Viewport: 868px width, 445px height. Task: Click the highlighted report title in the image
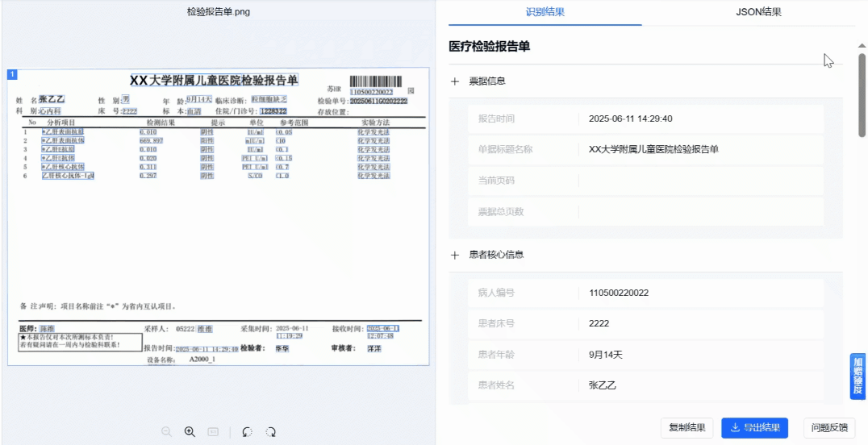pyautogui.click(x=214, y=81)
